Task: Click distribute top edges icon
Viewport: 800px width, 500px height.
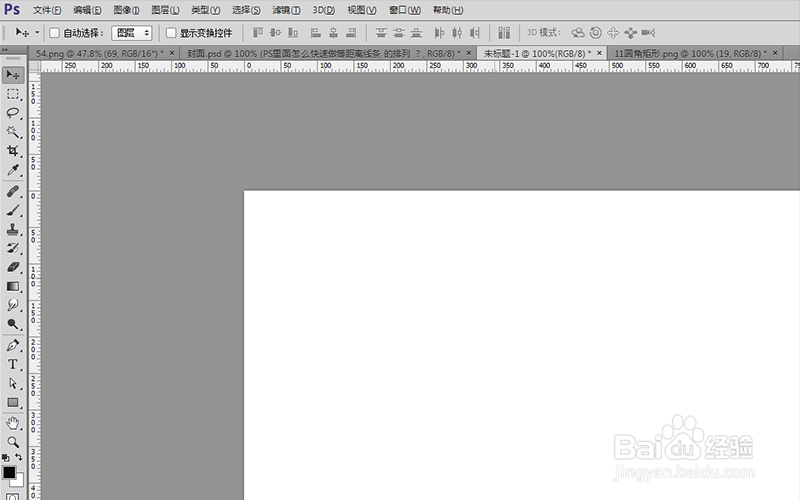Action: pos(381,33)
